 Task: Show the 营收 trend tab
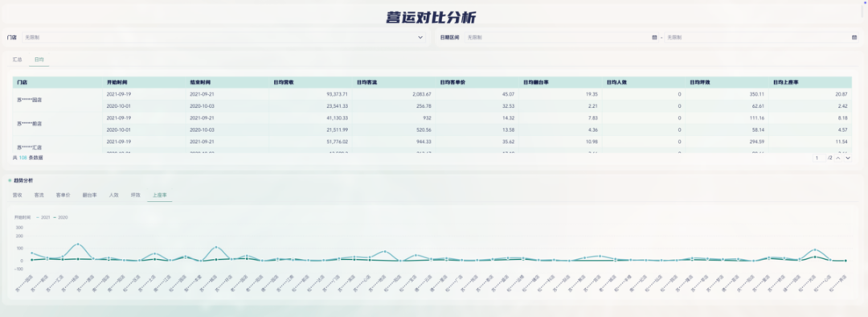pos(17,195)
